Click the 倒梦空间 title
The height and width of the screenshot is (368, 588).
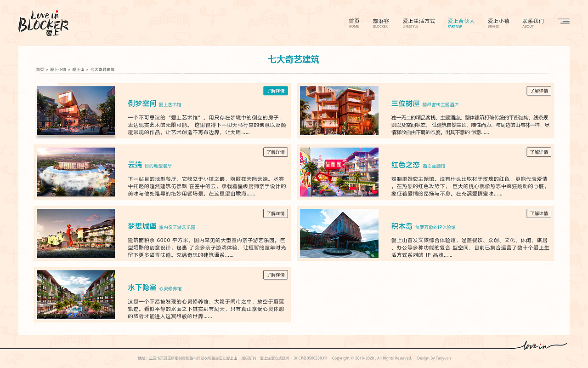coord(142,103)
